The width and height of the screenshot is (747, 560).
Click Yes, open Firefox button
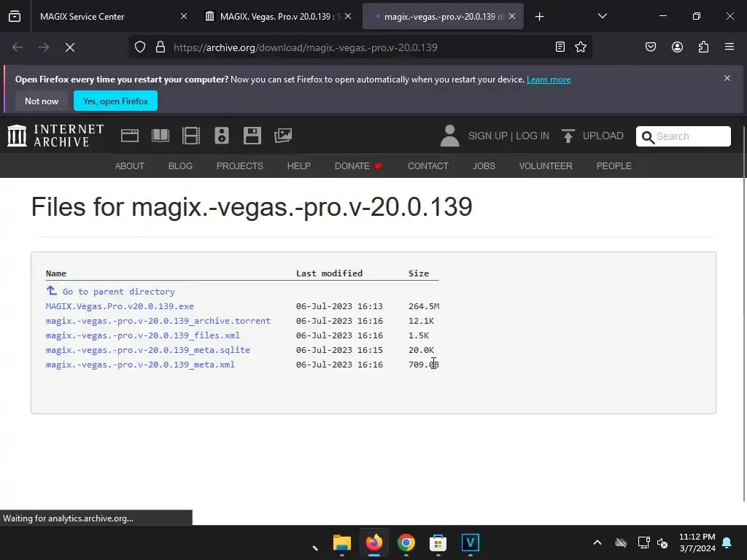coord(115,101)
